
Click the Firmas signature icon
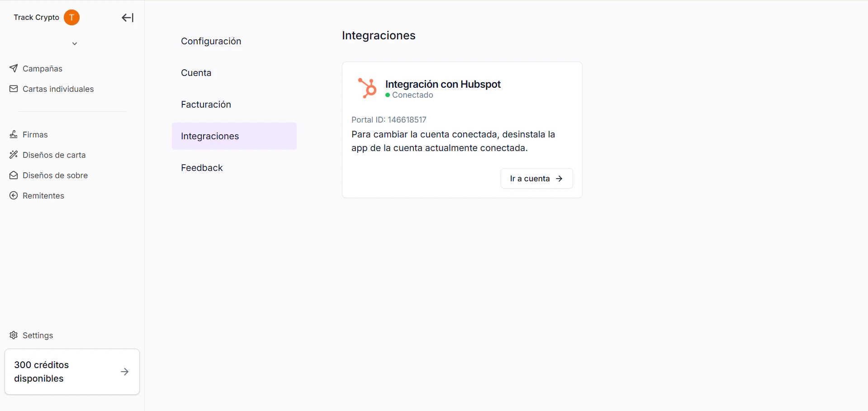13,134
